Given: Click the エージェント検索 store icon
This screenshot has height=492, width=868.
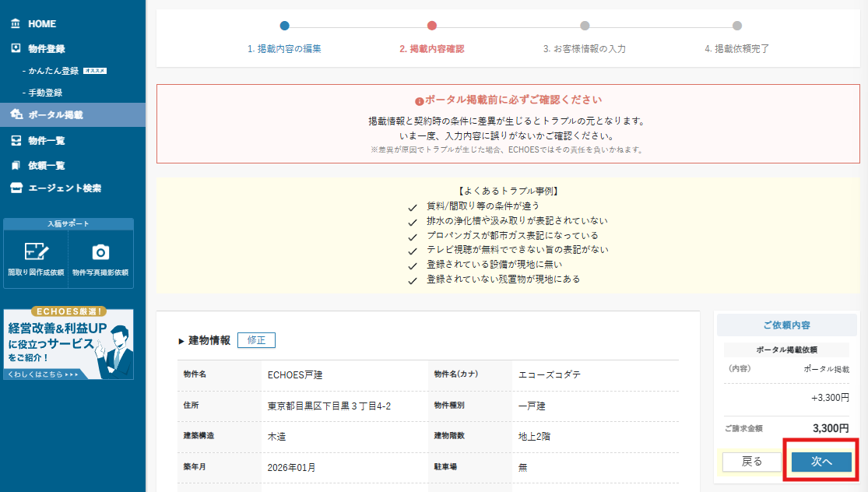Looking at the screenshot, I should pos(16,188).
